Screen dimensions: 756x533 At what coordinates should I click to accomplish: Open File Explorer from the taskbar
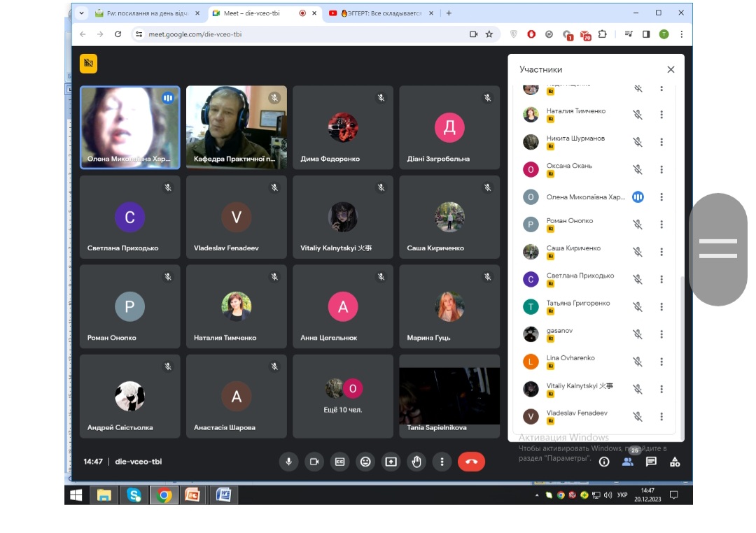(104, 495)
